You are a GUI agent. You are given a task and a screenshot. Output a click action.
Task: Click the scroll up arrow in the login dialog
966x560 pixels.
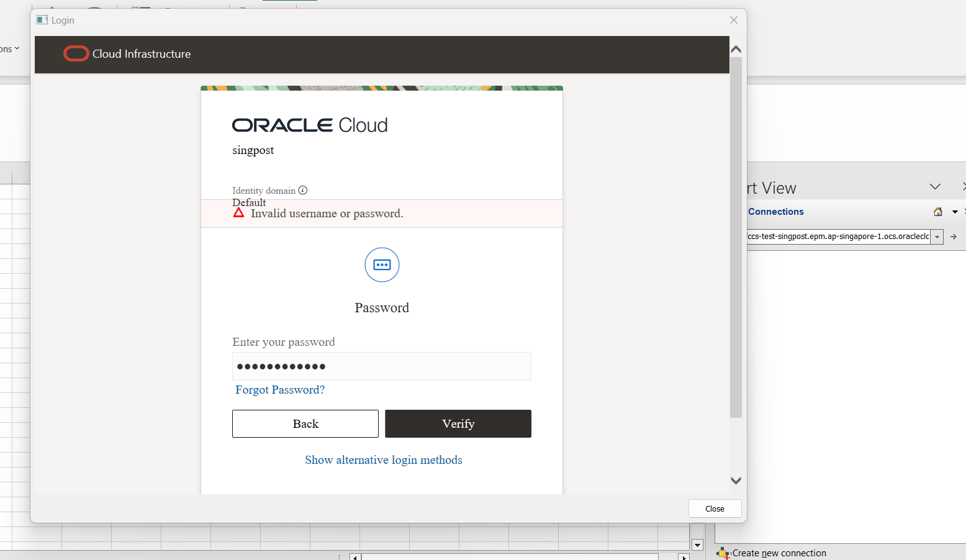tap(736, 48)
